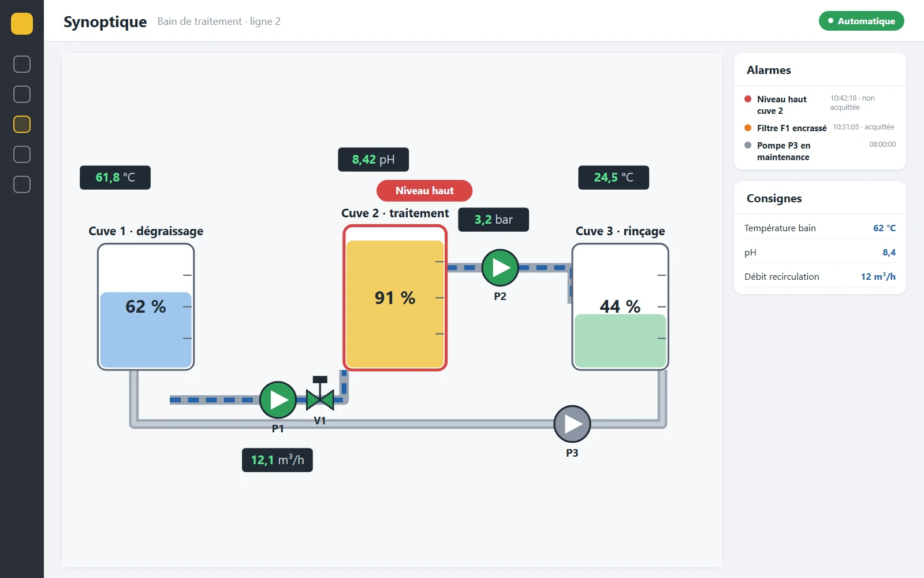Select the highlighted third sidebar icon

coord(22,124)
